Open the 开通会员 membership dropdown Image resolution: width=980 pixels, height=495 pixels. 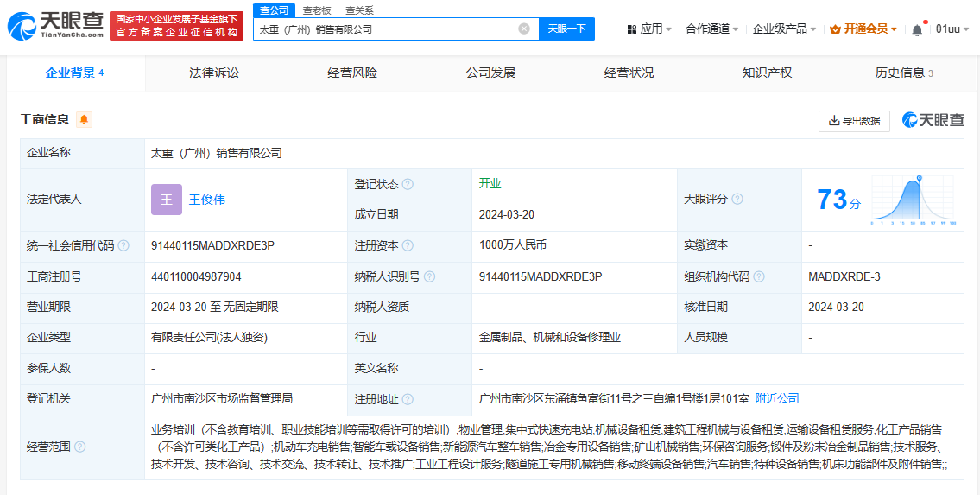click(x=863, y=29)
